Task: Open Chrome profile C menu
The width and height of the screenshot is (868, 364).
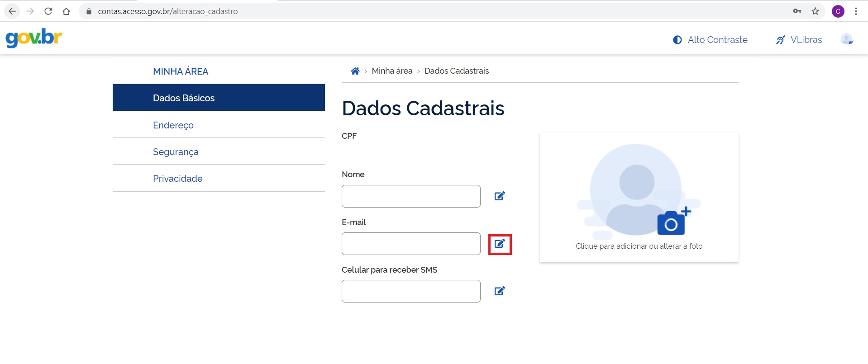Action: (x=838, y=11)
